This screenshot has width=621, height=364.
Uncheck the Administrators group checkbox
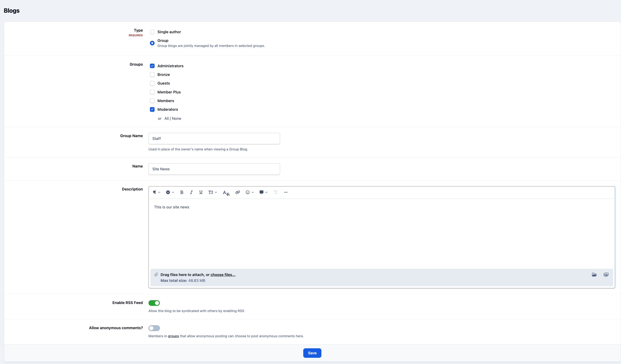point(152,66)
